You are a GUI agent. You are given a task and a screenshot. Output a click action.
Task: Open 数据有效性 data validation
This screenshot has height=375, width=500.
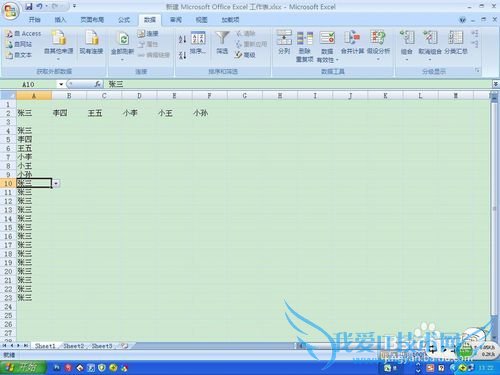pos(327,46)
